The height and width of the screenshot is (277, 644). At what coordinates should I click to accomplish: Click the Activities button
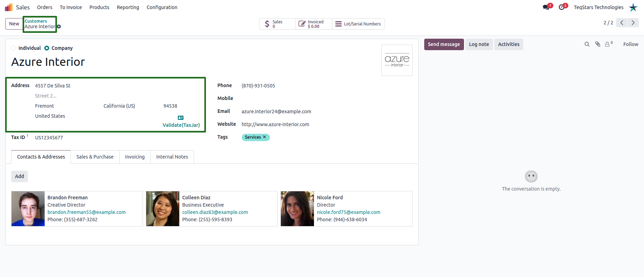point(509,44)
